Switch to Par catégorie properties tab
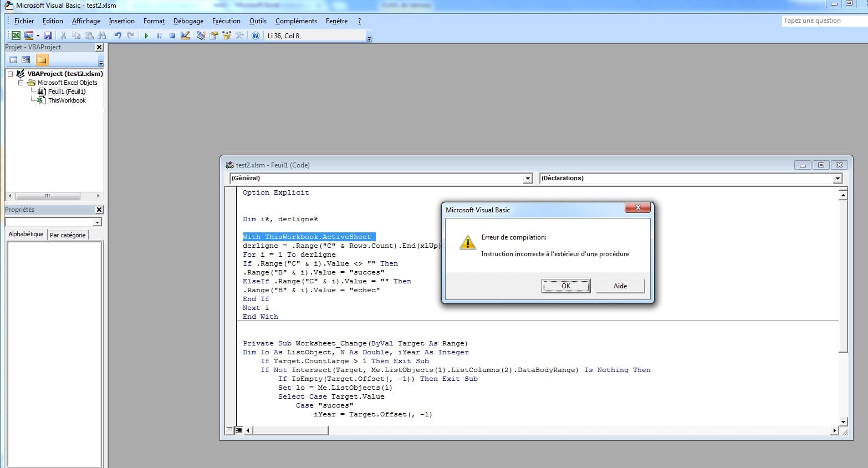The height and width of the screenshot is (468, 868). tap(68, 235)
